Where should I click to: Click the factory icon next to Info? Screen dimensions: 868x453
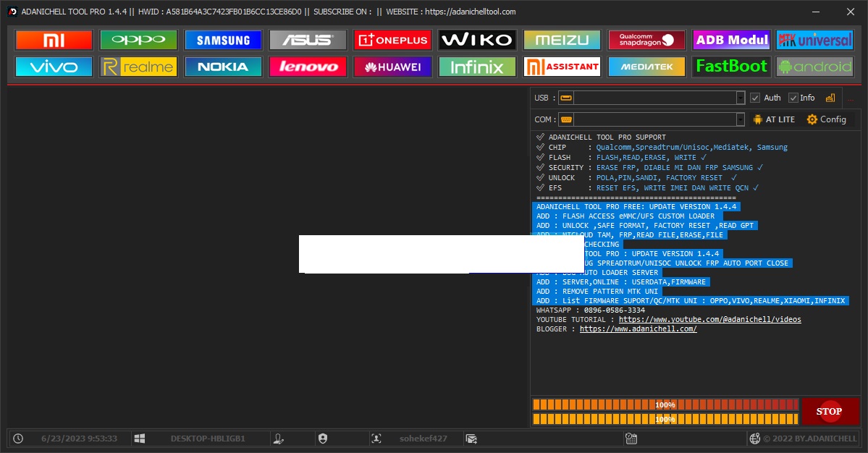click(x=830, y=98)
